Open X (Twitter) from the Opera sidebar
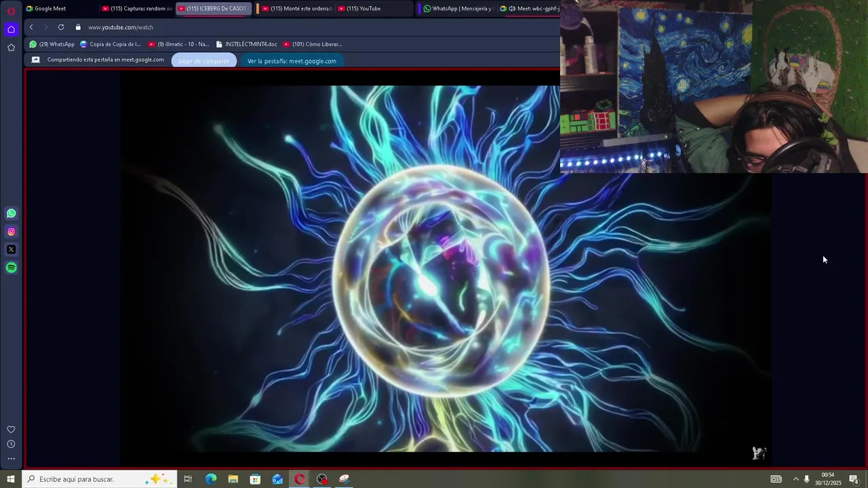Screen dimensions: 868x488 point(11,249)
